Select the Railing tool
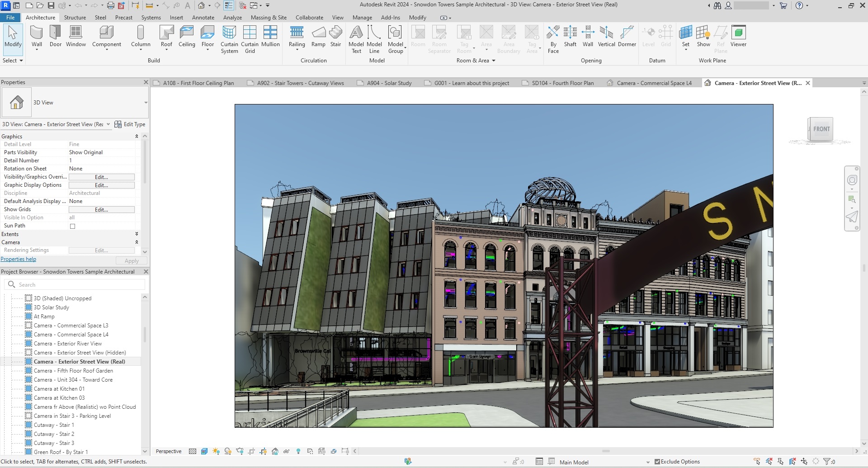Viewport: 868px width, 468px height. 297,36
